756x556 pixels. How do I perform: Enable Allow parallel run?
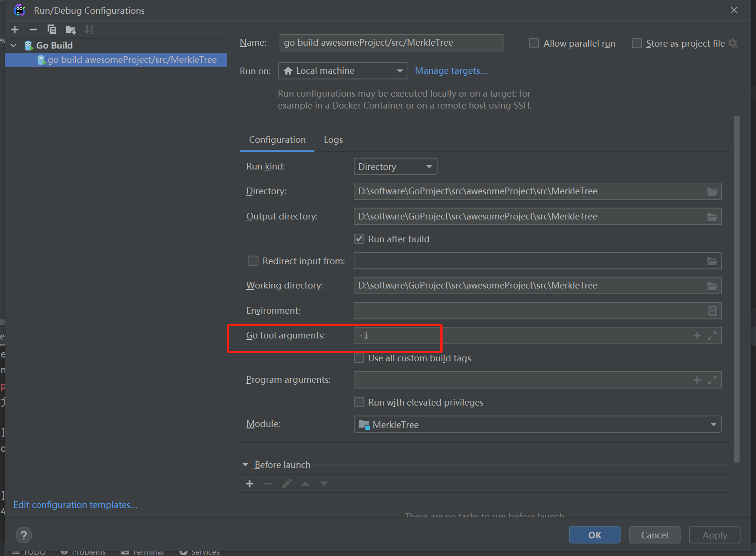point(534,43)
